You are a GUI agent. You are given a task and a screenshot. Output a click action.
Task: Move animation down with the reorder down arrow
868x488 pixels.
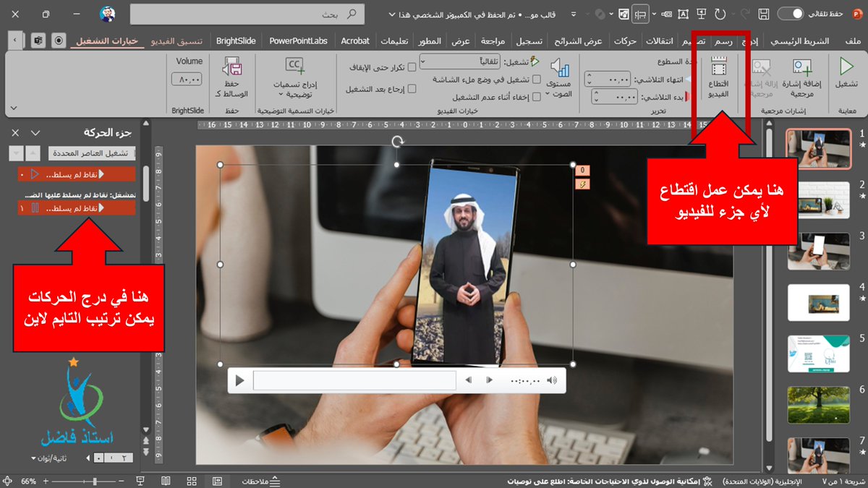17,153
